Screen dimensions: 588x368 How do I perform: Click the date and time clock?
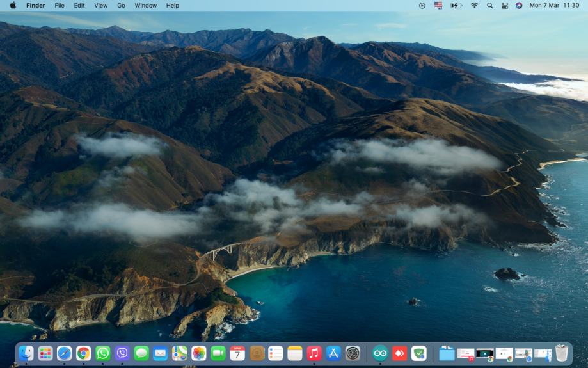tap(554, 5)
